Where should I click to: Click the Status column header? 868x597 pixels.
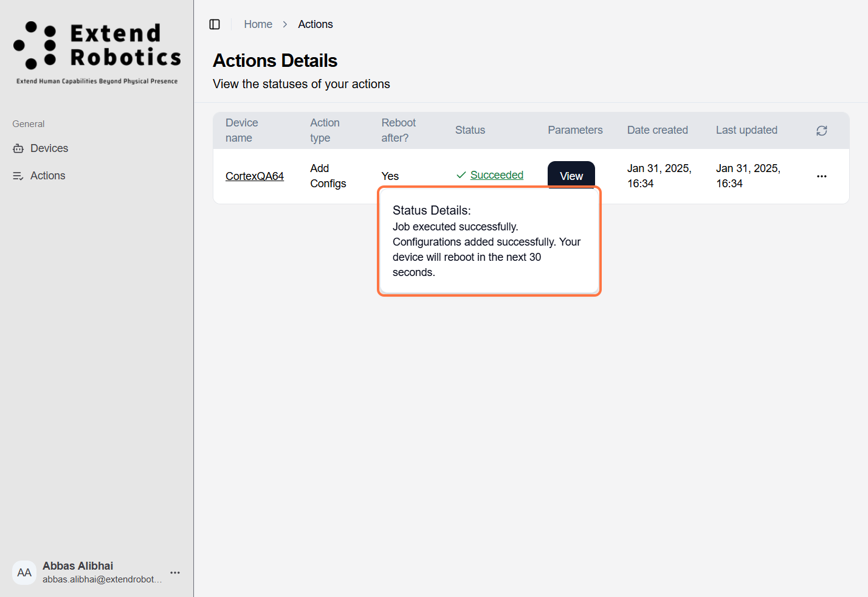coord(470,130)
